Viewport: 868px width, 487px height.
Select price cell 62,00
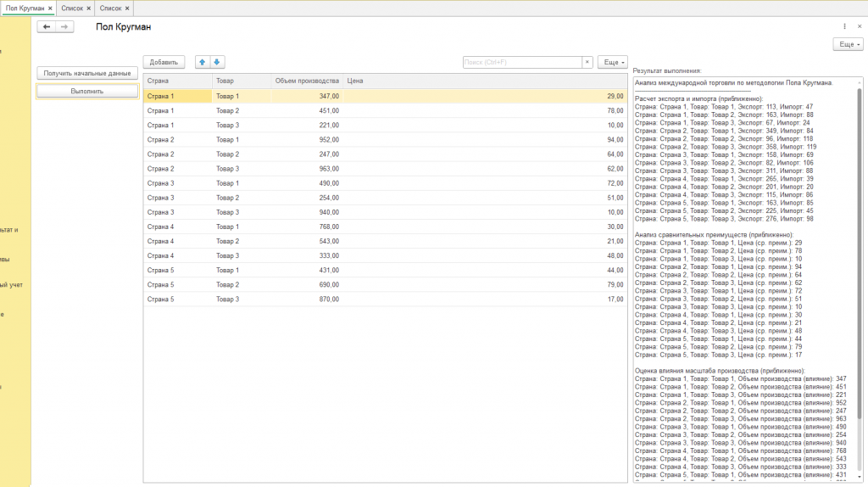(x=486, y=169)
